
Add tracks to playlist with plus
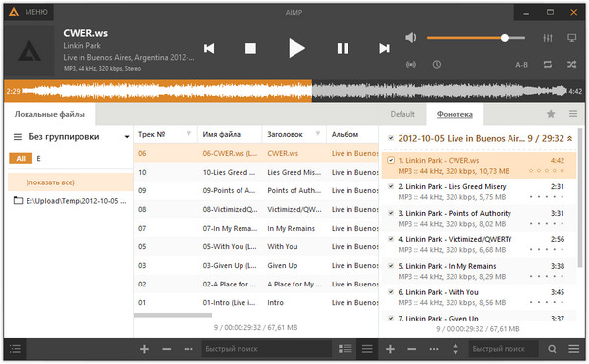[390, 349]
